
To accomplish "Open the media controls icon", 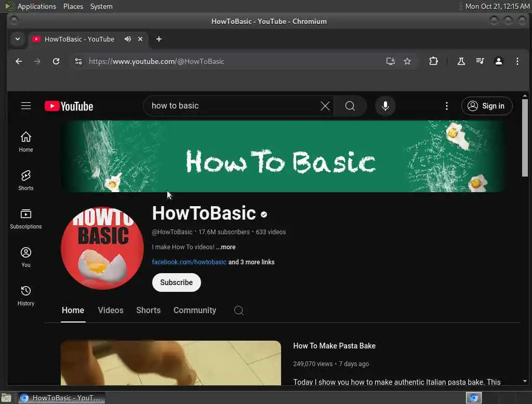I will tap(480, 61).
